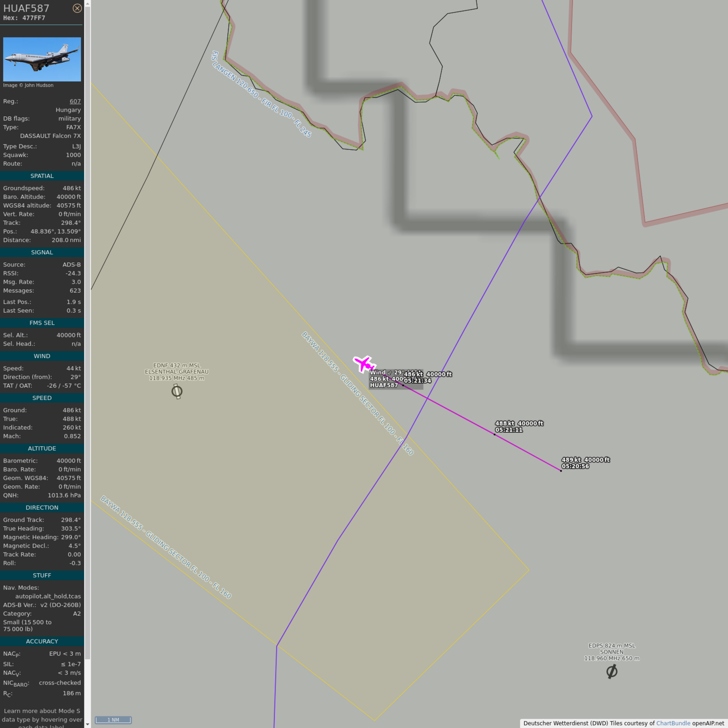Click the 1 NM scale bar
Image resolution: width=728 pixels, height=728 pixels.
(113, 720)
